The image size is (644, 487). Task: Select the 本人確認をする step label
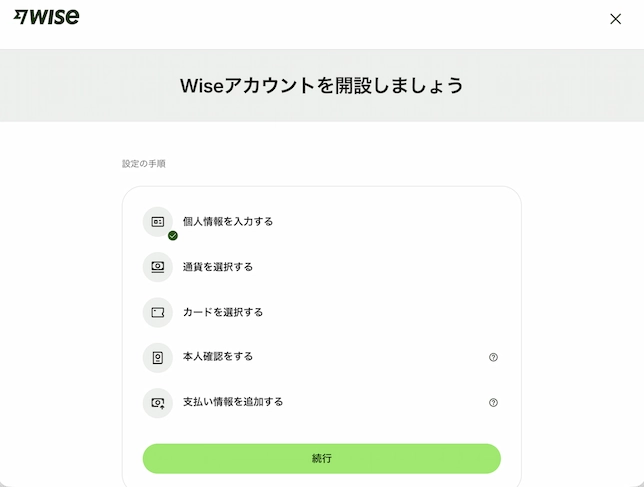point(218,357)
